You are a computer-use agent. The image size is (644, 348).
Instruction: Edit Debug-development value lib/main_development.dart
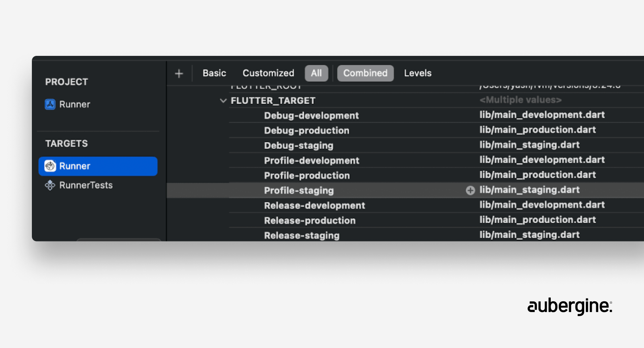click(542, 115)
